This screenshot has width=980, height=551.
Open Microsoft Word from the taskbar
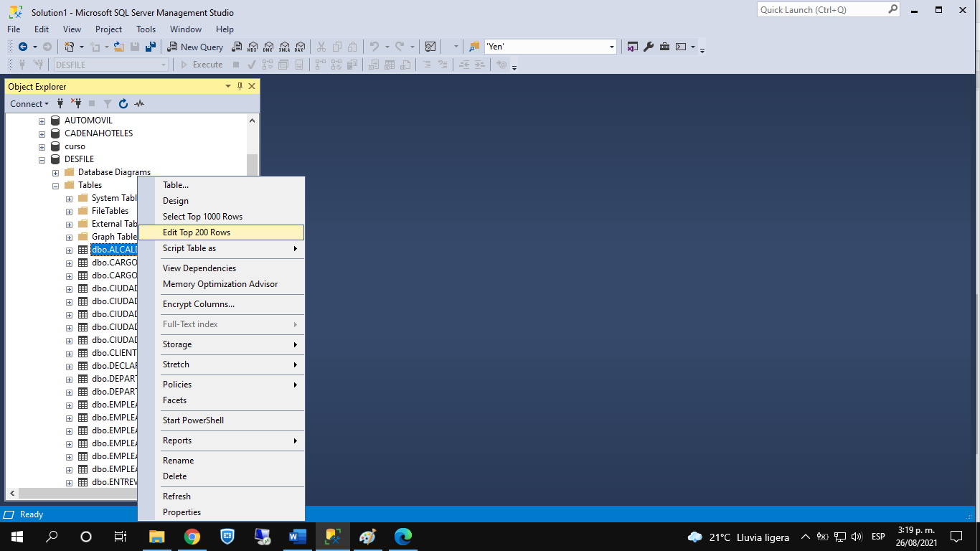click(297, 537)
